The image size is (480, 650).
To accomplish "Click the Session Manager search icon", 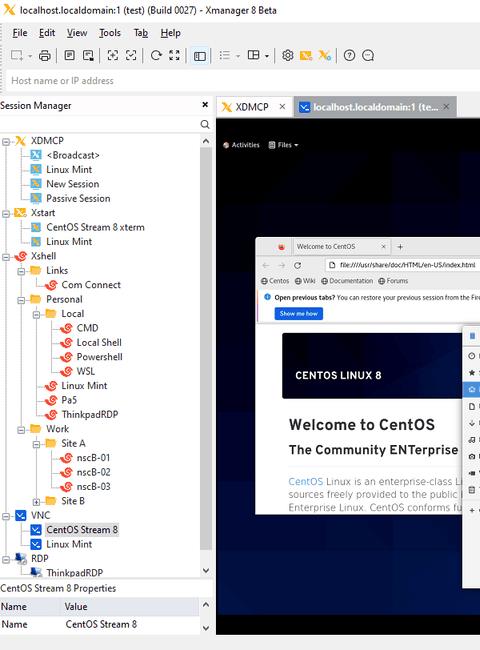I will click(205, 124).
